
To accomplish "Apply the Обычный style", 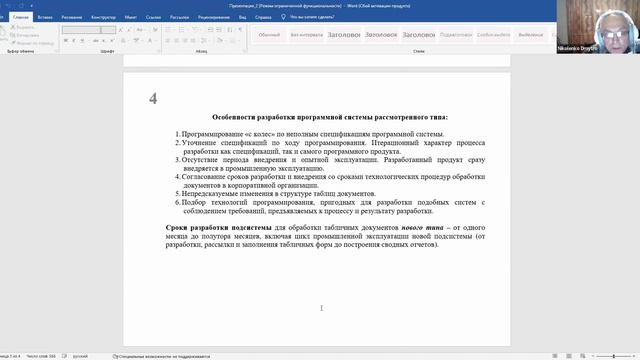I will click(x=269, y=35).
